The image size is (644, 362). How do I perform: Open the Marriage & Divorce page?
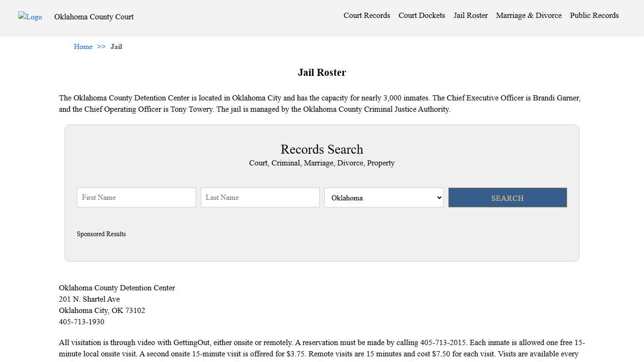pos(528,15)
